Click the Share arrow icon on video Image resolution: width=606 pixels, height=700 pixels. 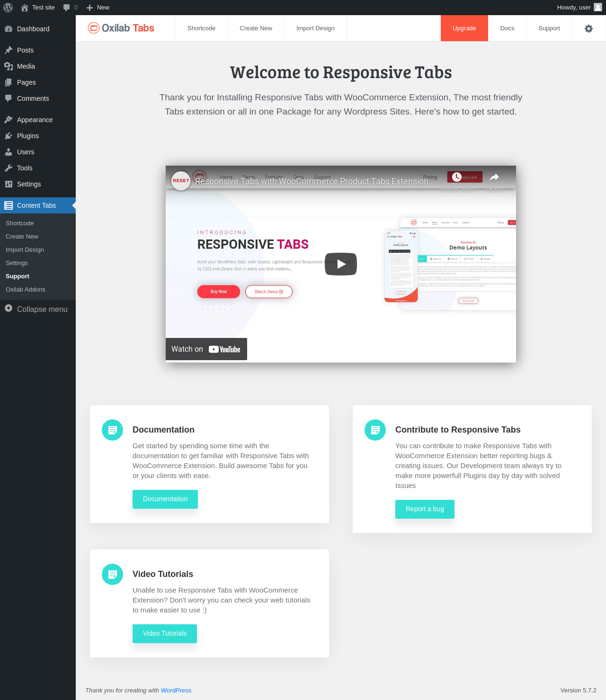(494, 177)
